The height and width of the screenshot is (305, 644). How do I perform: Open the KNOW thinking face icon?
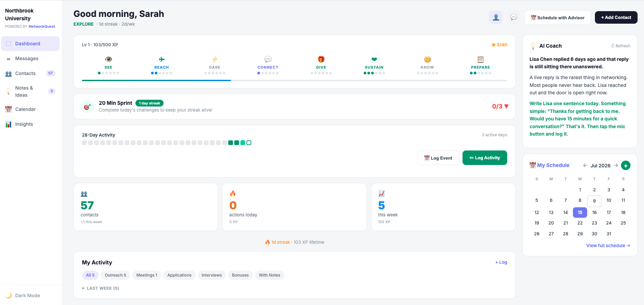427,59
